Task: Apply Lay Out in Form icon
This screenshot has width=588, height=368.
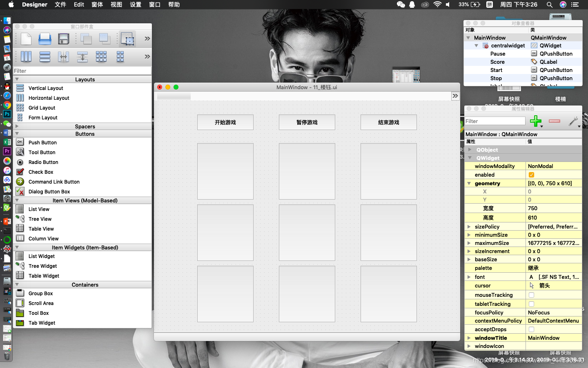Action: tap(120, 56)
